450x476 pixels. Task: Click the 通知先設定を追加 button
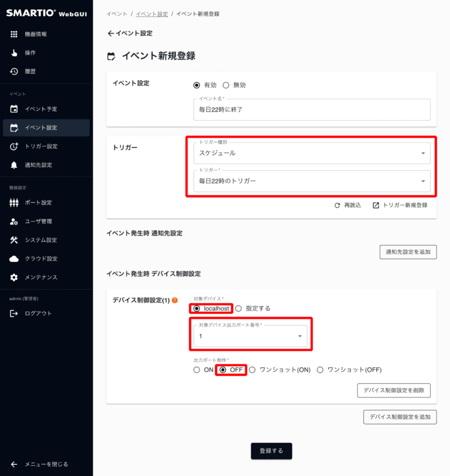(408, 252)
